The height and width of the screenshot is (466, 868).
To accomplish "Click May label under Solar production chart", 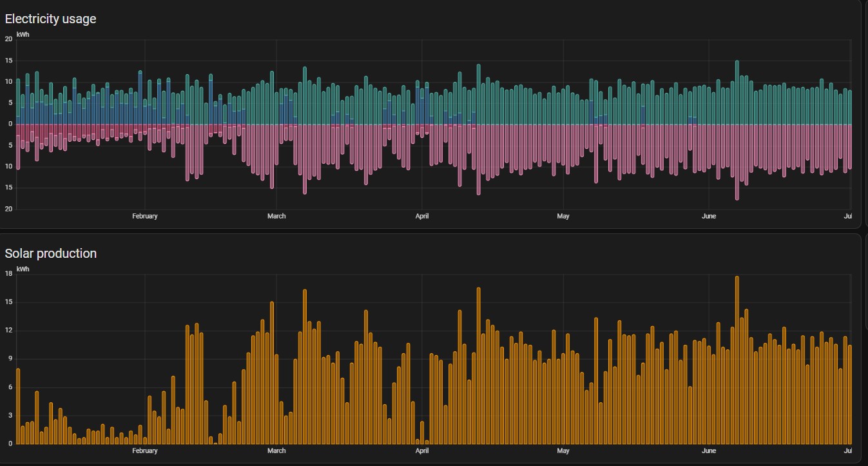I will (563, 451).
